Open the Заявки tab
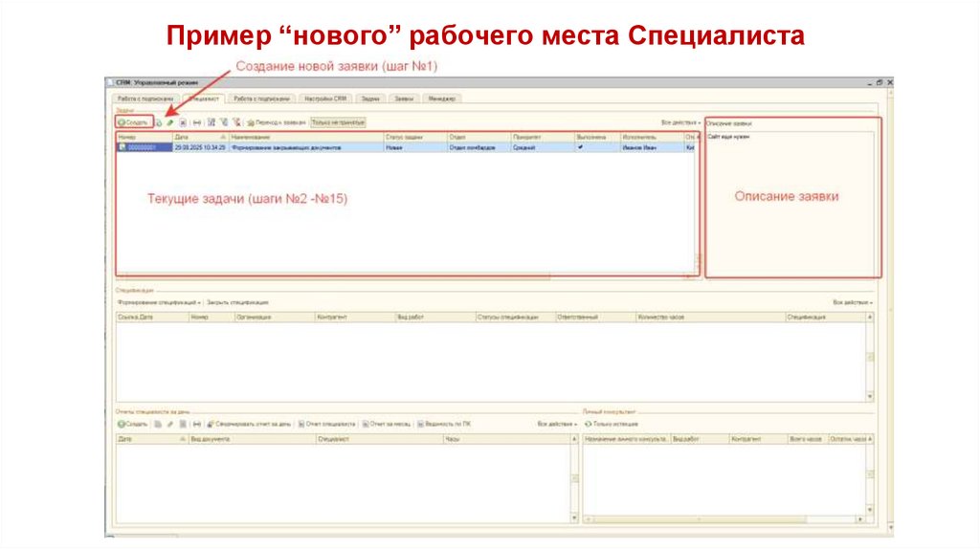The width and height of the screenshot is (980, 549). click(404, 99)
